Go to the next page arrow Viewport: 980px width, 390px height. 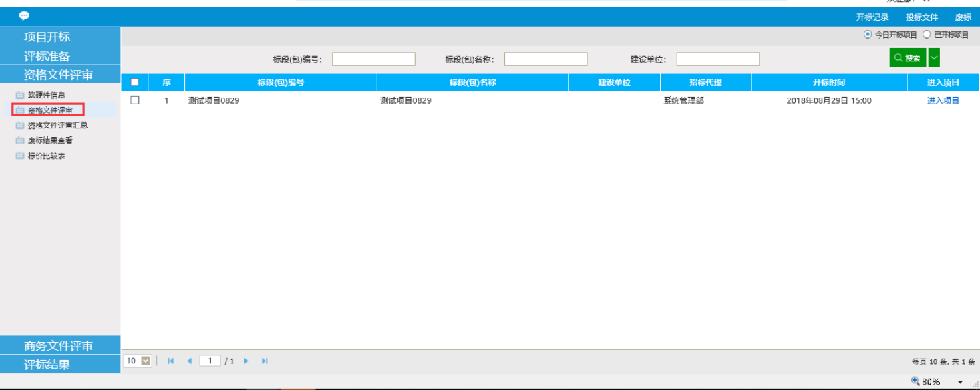pos(246,361)
